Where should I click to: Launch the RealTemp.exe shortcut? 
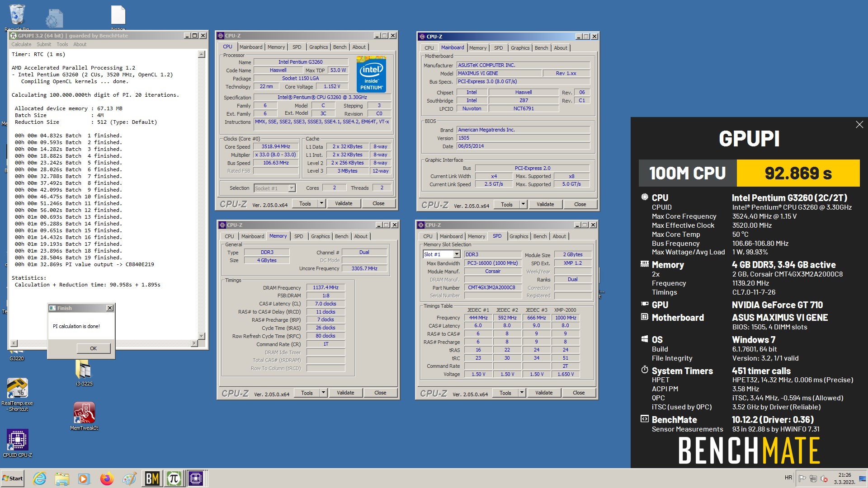coord(17,394)
